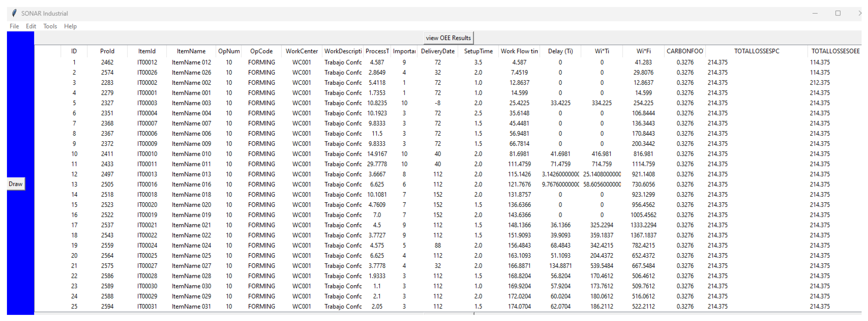Minimize the application window
Screen dimensions: 868x321
tap(815, 13)
